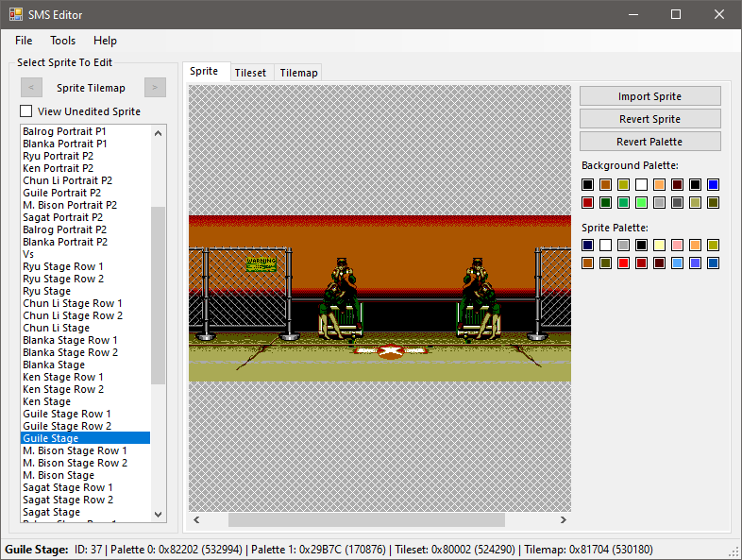The width and height of the screenshot is (742, 560).
Task: Click sprite canvas scroll right arrow
Action: (x=564, y=519)
